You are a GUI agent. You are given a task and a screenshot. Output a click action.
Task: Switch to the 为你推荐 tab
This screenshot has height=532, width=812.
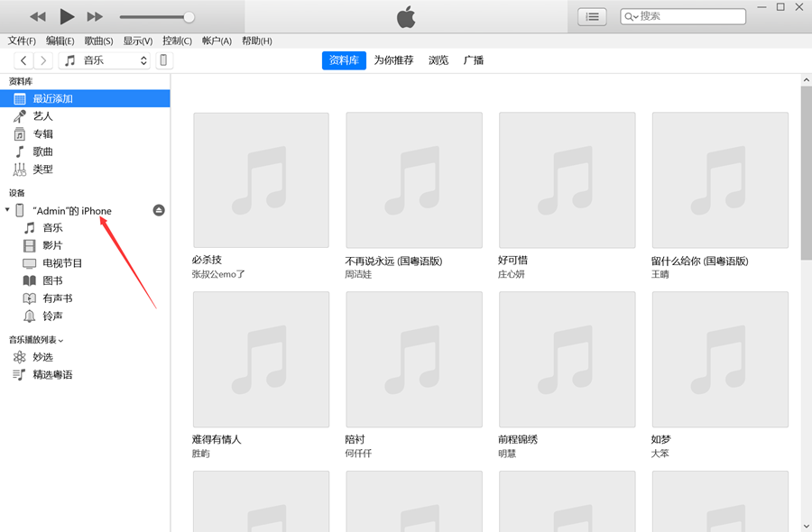pyautogui.click(x=393, y=60)
